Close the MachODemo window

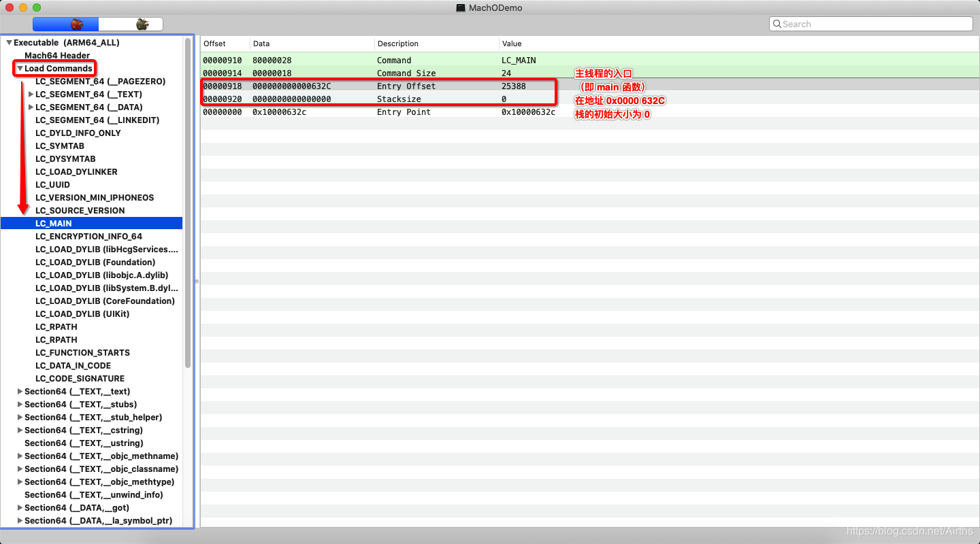click(10, 7)
